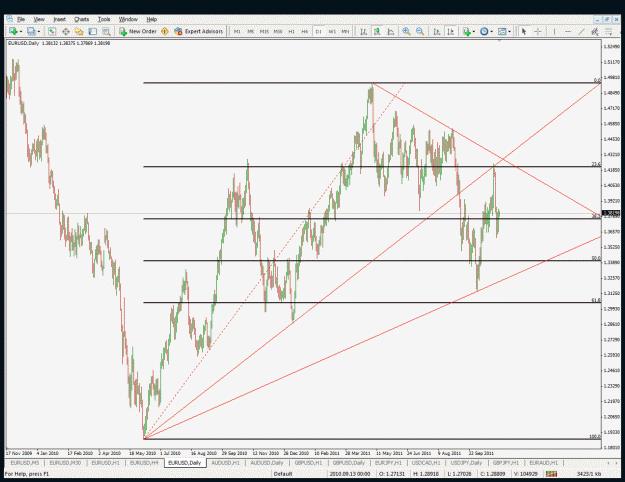Switch to the AUDUSD,Daily chart tab
625x482 pixels.
tap(267, 463)
